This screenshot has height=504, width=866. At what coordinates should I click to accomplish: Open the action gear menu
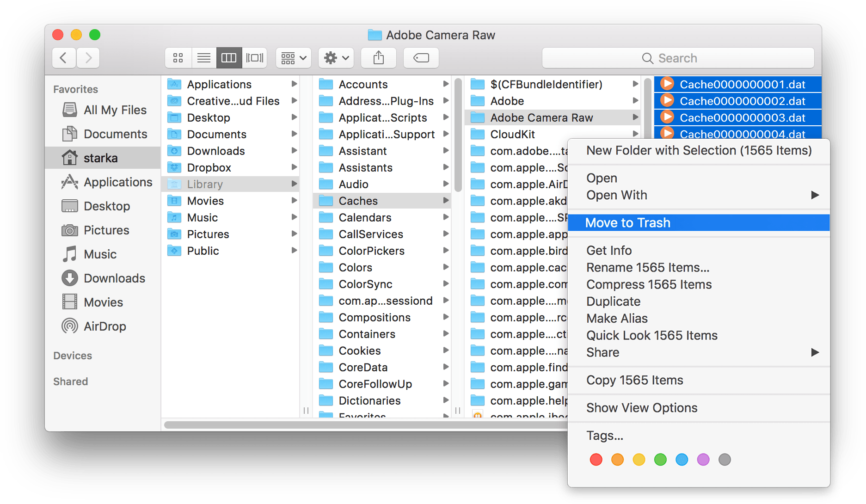336,57
